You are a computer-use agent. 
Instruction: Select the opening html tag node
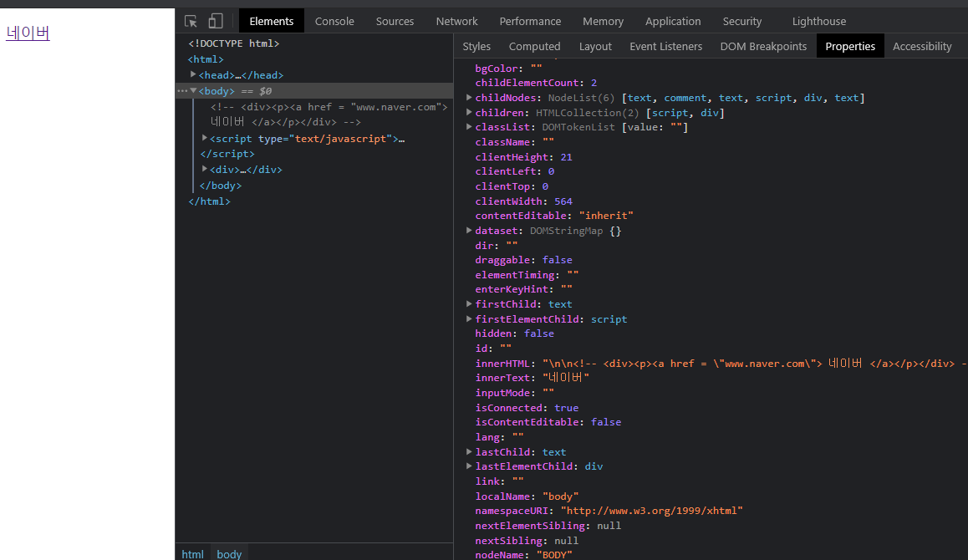[206, 59]
